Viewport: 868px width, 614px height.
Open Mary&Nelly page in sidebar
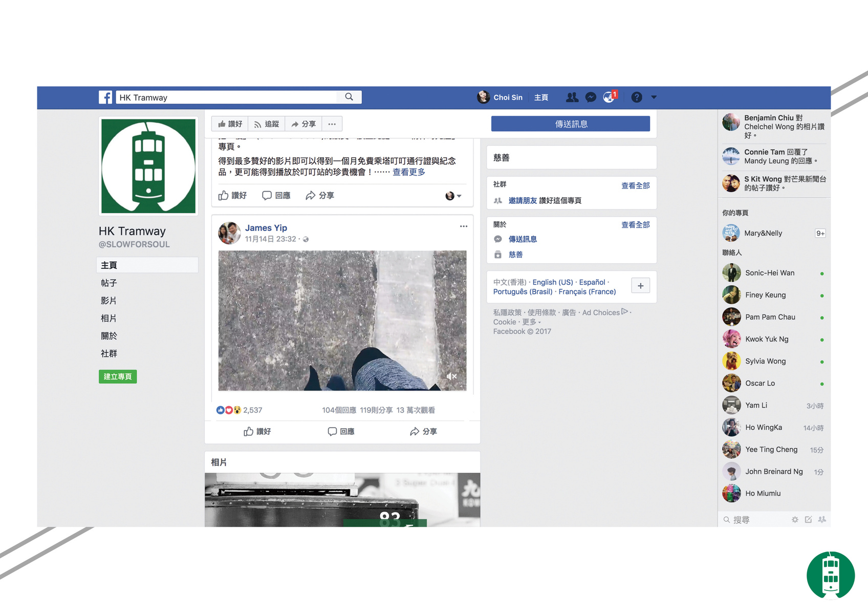[x=774, y=233]
